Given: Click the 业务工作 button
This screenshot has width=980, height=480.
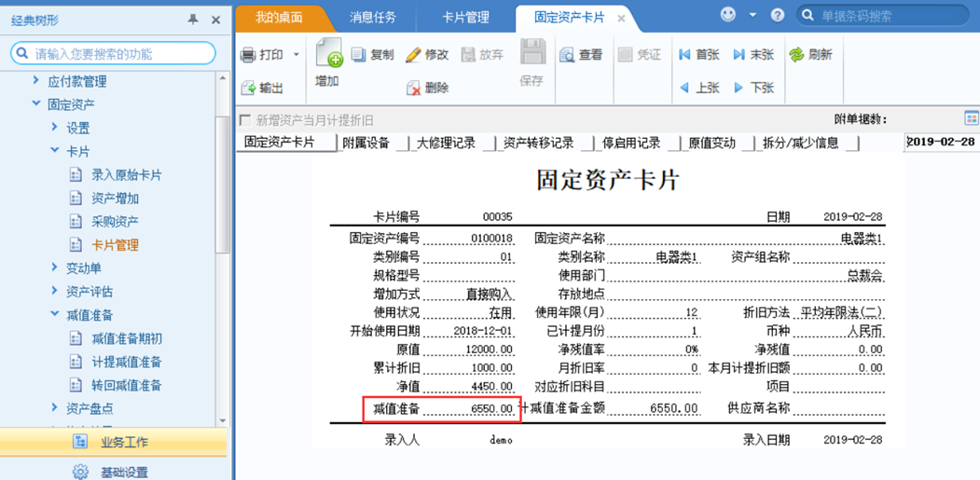Looking at the screenshot, I should point(124,442).
